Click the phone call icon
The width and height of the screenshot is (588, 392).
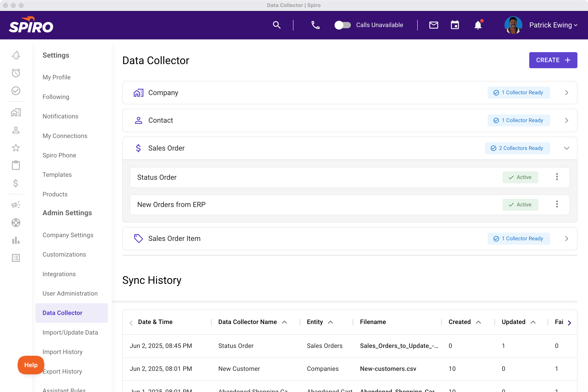pyautogui.click(x=315, y=25)
